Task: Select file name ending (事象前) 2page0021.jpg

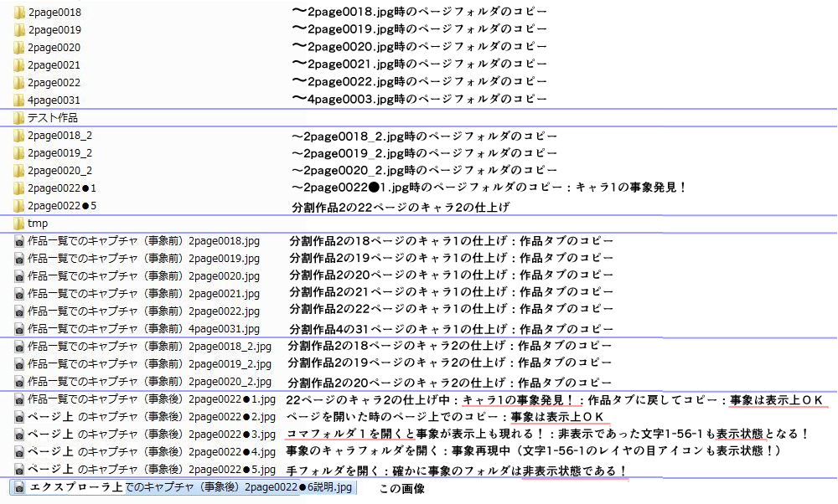Action: tap(144, 294)
